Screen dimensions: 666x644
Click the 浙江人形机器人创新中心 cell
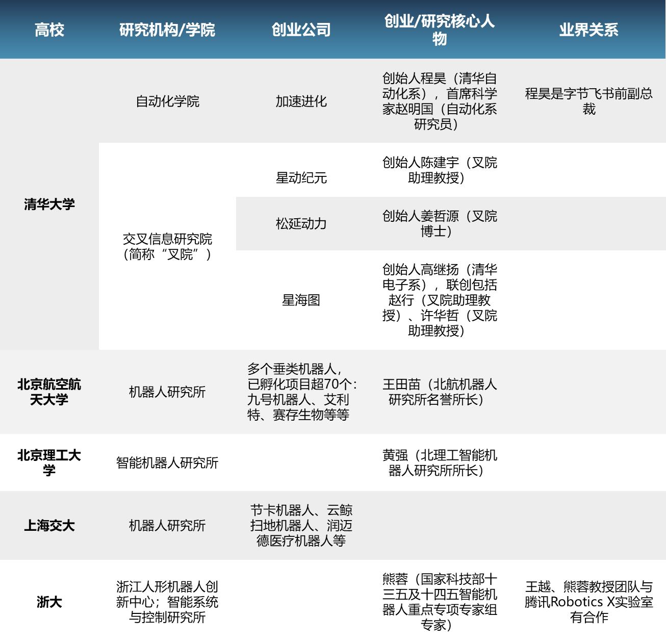pos(167,602)
